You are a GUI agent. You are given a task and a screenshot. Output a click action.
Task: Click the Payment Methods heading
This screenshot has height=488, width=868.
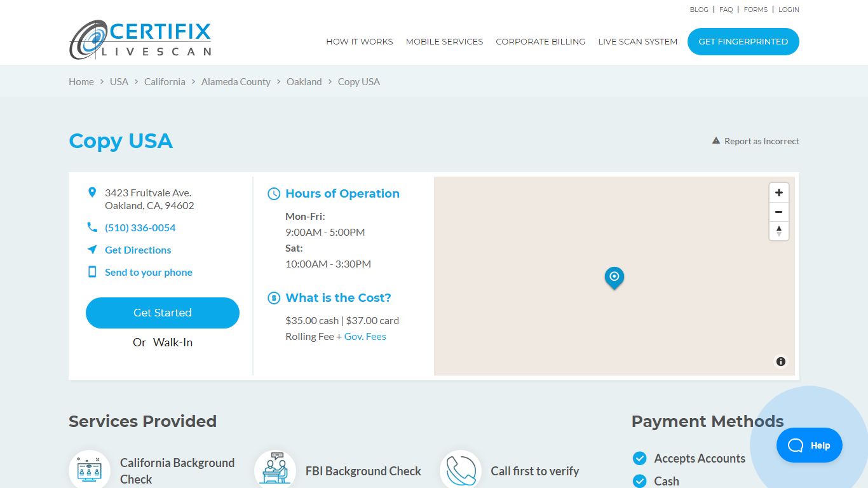pyautogui.click(x=708, y=421)
